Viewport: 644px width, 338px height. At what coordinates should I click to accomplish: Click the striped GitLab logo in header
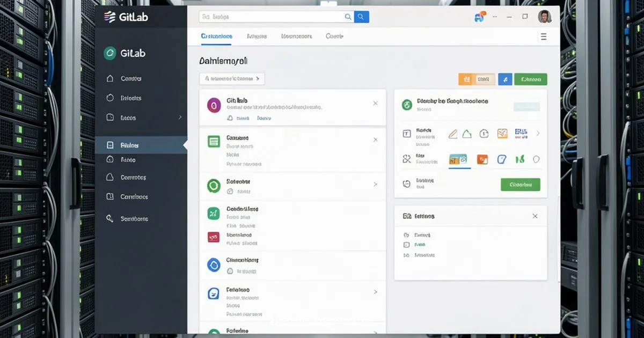pyautogui.click(x=109, y=17)
